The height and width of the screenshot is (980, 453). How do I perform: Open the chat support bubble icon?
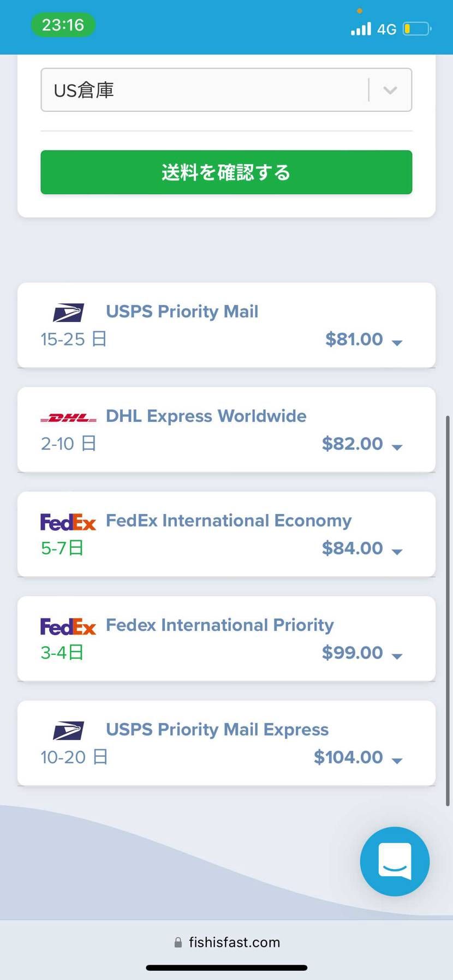coord(395,861)
